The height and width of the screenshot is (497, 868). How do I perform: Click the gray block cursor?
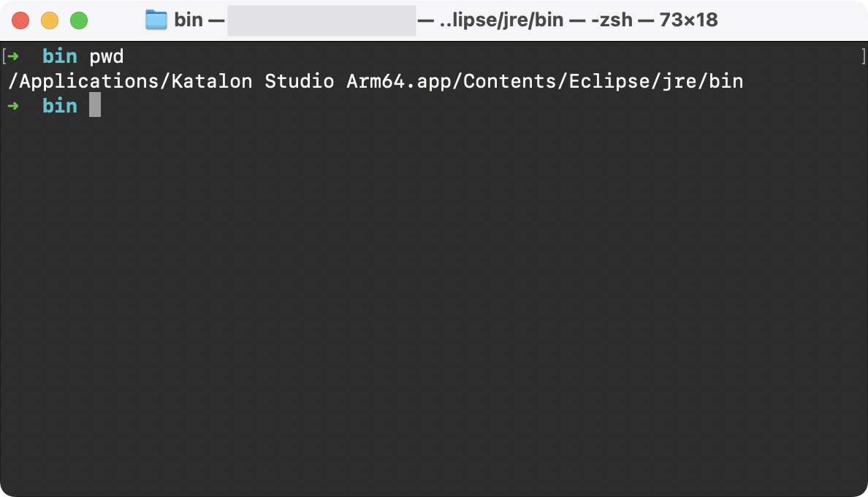click(95, 106)
